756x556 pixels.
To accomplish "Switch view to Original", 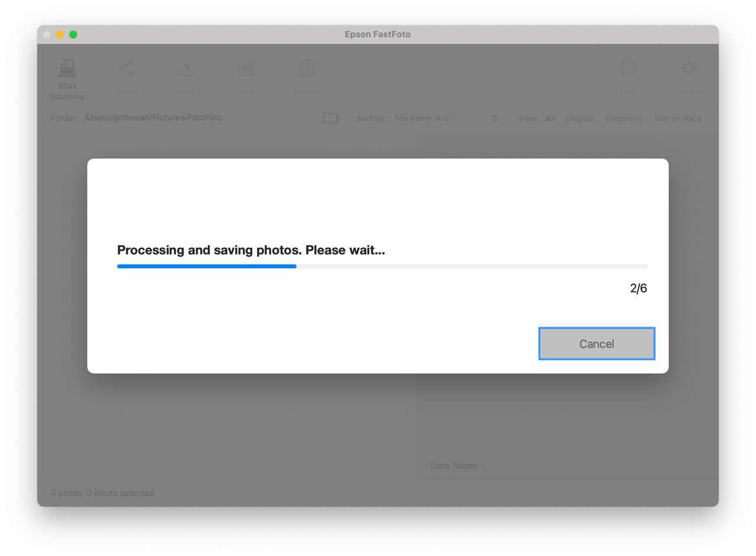I will [580, 119].
